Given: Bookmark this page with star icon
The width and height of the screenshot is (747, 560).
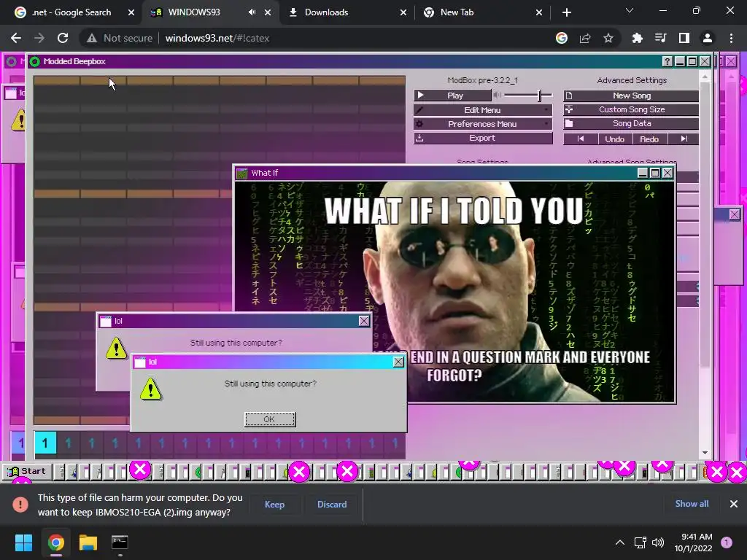Looking at the screenshot, I should pos(608,38).
